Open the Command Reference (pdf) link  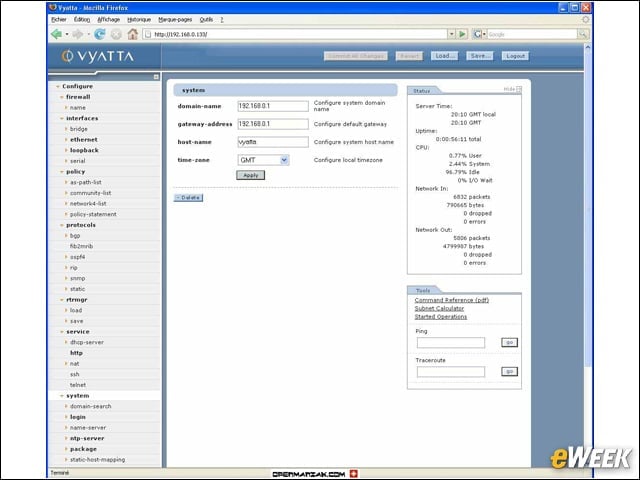[x=451, y=300]
